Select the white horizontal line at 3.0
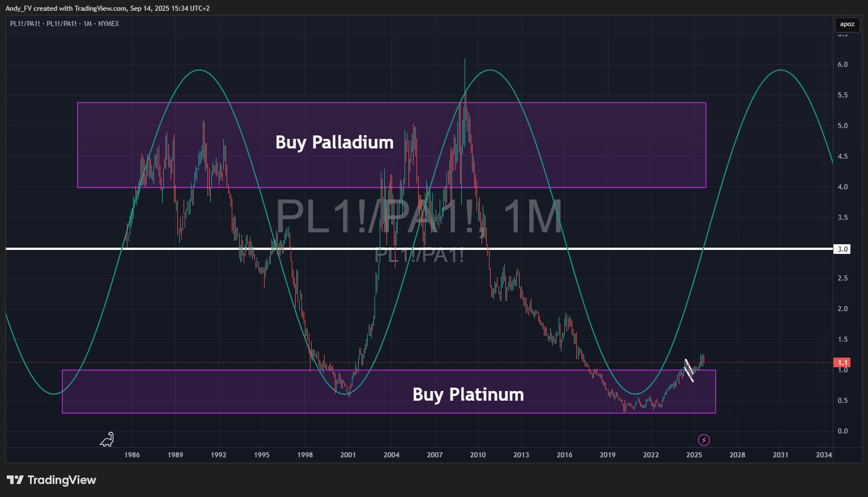The height and width of the screenshot is (497, 868). (x=419, y=249)
